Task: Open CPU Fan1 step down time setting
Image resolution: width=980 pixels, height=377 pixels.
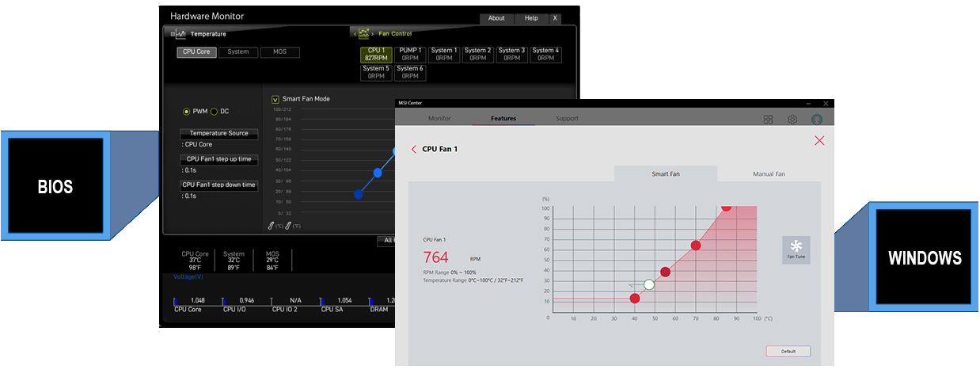Action: pos(218,185)
